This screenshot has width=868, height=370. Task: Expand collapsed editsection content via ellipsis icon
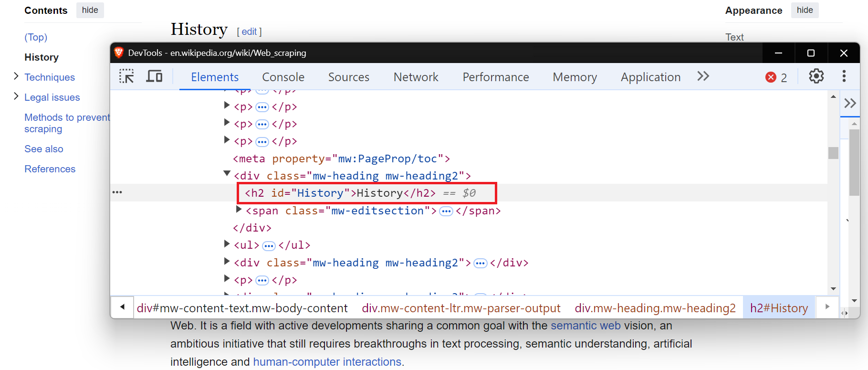tap(446, 211)
